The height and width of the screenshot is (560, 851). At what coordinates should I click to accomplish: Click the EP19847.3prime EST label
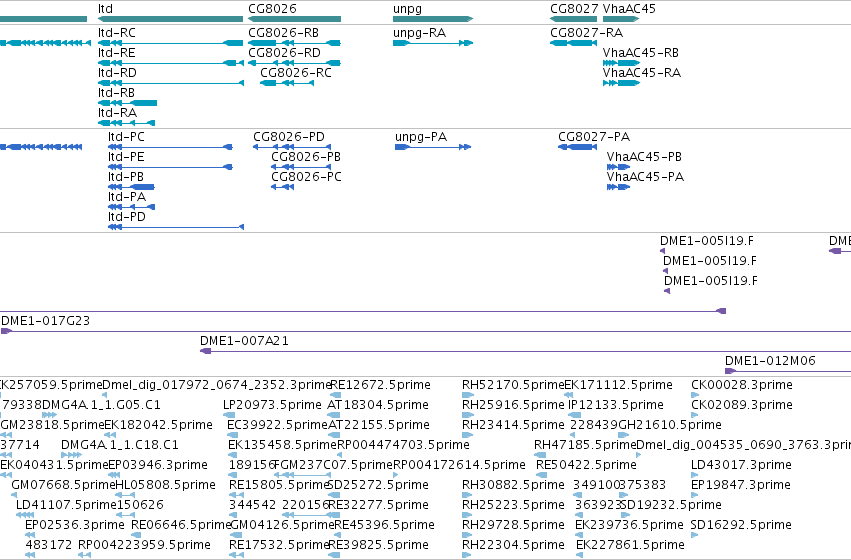click(x=741, y=485)
